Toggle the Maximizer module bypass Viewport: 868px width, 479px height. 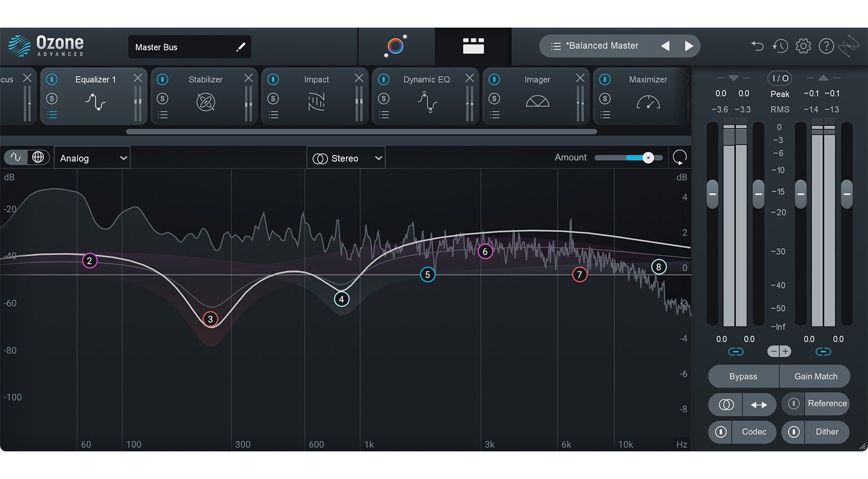point(604,79)
